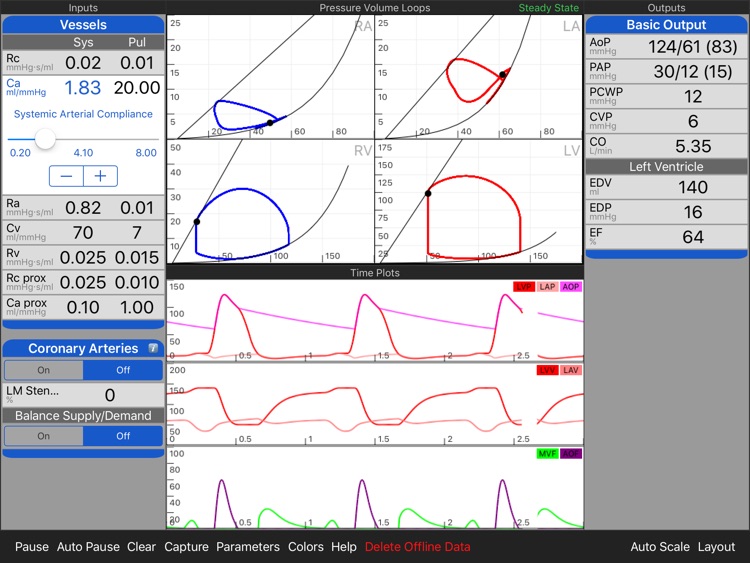750x563 pixels.
Task: Capture the current state
Action: pyautogui.click(x=186, y=547)
